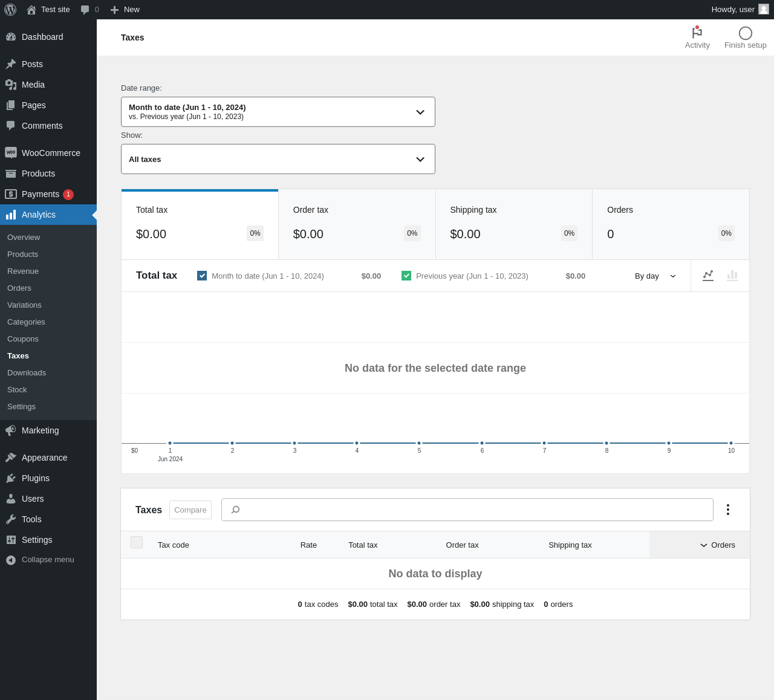Open the taxes table options ellipsis menu
Viewport: 774px width, 700px height.
pos(727,510)
